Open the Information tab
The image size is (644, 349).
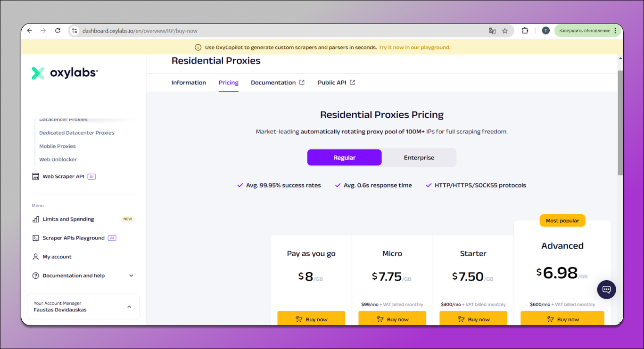[189, 82]
